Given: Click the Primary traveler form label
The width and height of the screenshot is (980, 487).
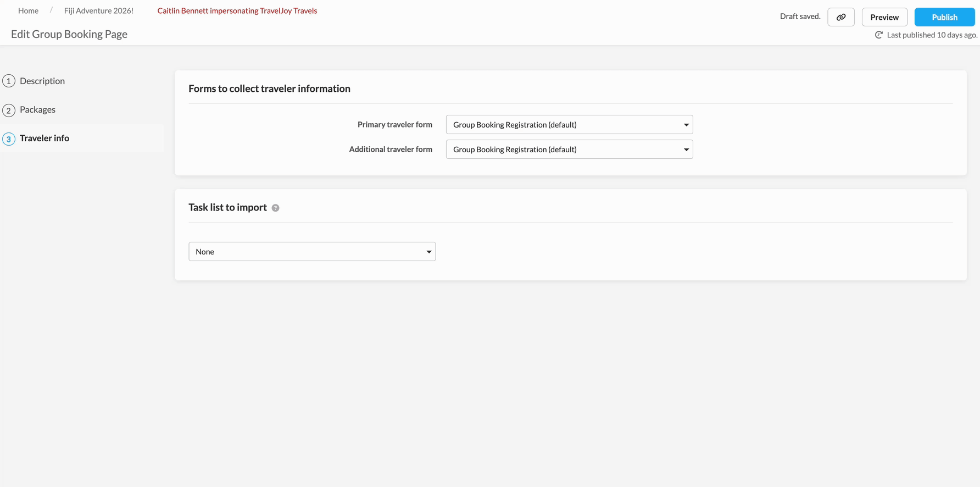Looking at the screenshot, I should point(394,125).
